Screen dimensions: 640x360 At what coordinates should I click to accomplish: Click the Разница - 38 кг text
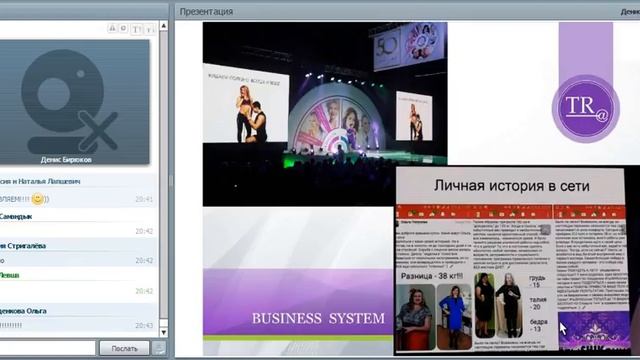point(432,276)
